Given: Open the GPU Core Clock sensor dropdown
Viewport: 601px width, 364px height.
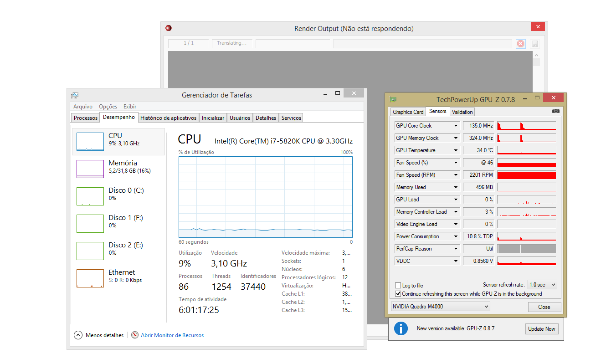Looking at the screenshot, I should point(456,126).
